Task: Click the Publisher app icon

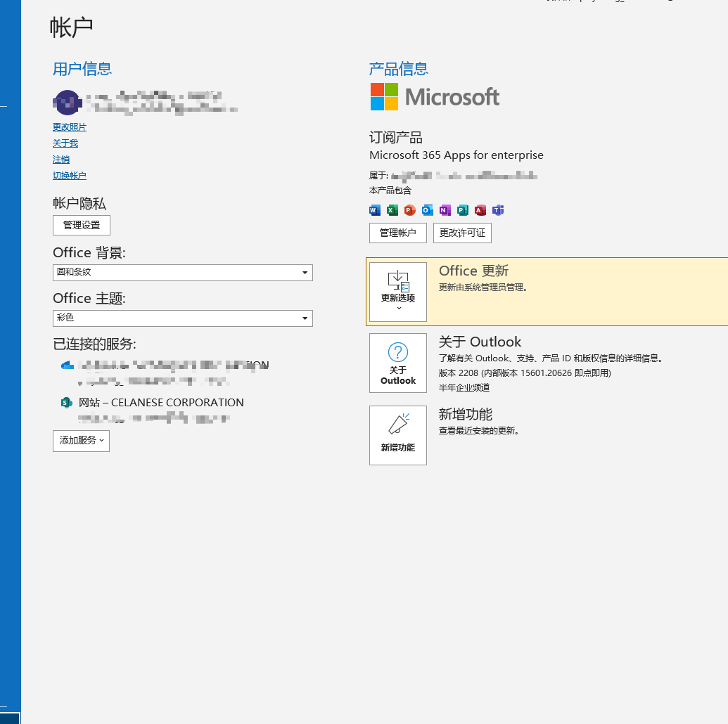Action: (x=462, y=210)
